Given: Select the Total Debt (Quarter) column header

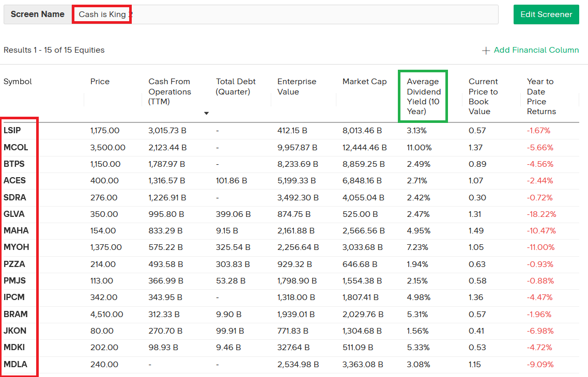Looking at the screenshot, I should tap(236, 86).
